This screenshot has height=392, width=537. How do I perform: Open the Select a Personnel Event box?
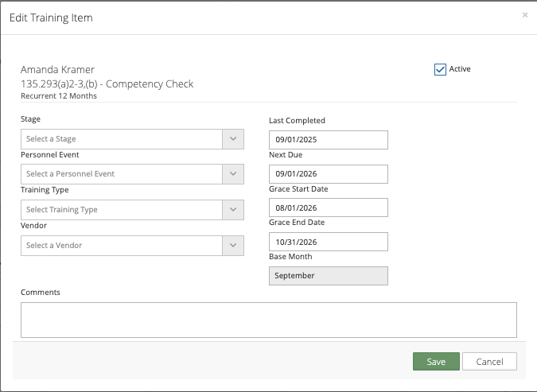click(121, 174)
